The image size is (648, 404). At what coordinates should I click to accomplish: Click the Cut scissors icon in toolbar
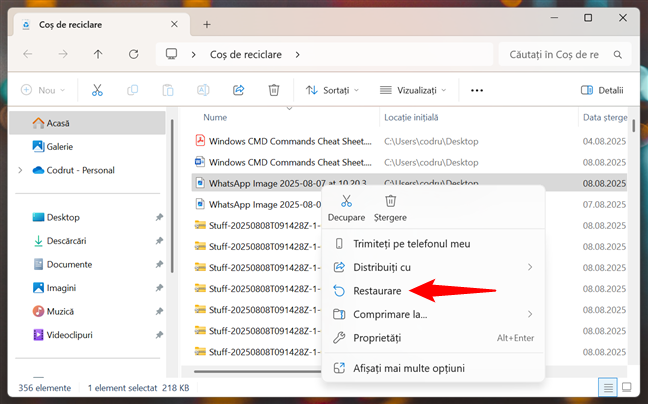pyautogui.click(x=97, y=90)
